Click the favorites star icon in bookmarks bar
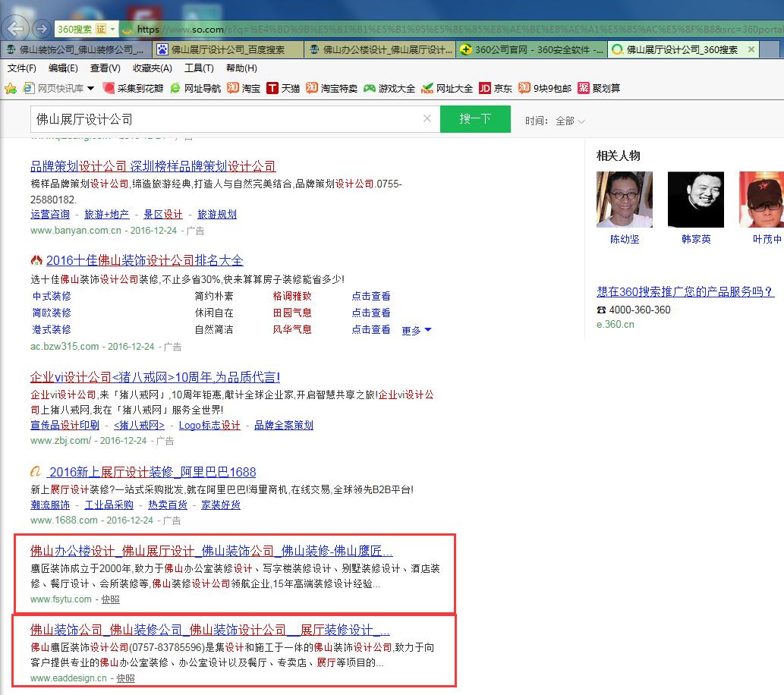Screen dimensions: 784x695 pyautogui.click(x=10, y=89)
